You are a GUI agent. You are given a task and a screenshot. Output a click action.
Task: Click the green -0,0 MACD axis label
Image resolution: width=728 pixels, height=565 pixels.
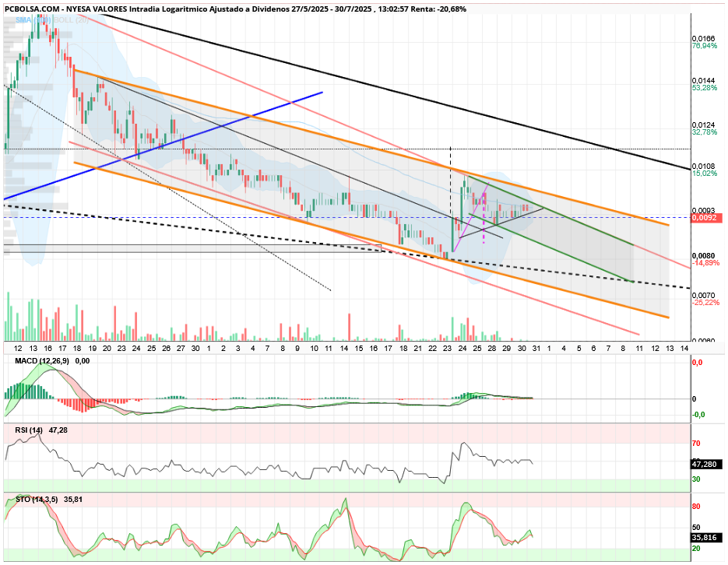click(x=698, y=415)
